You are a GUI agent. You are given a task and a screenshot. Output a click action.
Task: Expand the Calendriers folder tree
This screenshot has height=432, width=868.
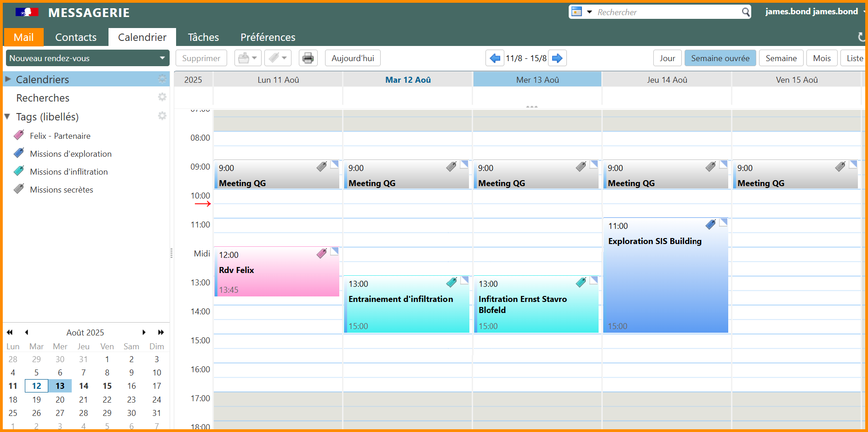tap(8, 80)
